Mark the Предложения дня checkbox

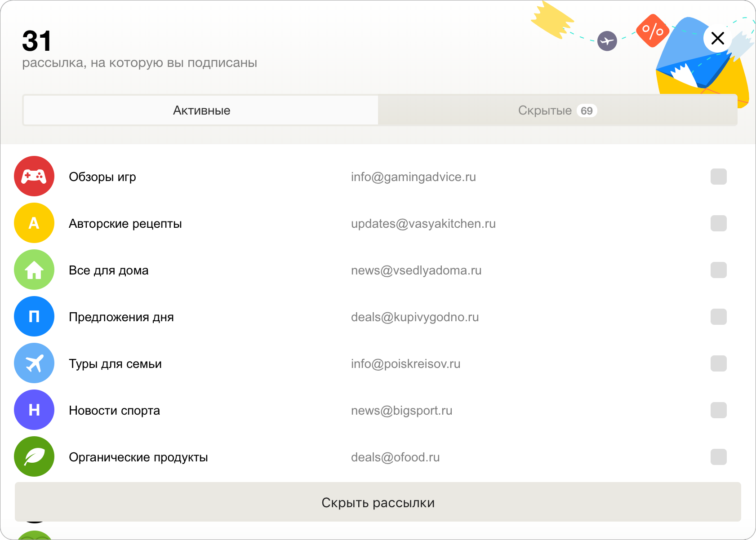point(718,317)
